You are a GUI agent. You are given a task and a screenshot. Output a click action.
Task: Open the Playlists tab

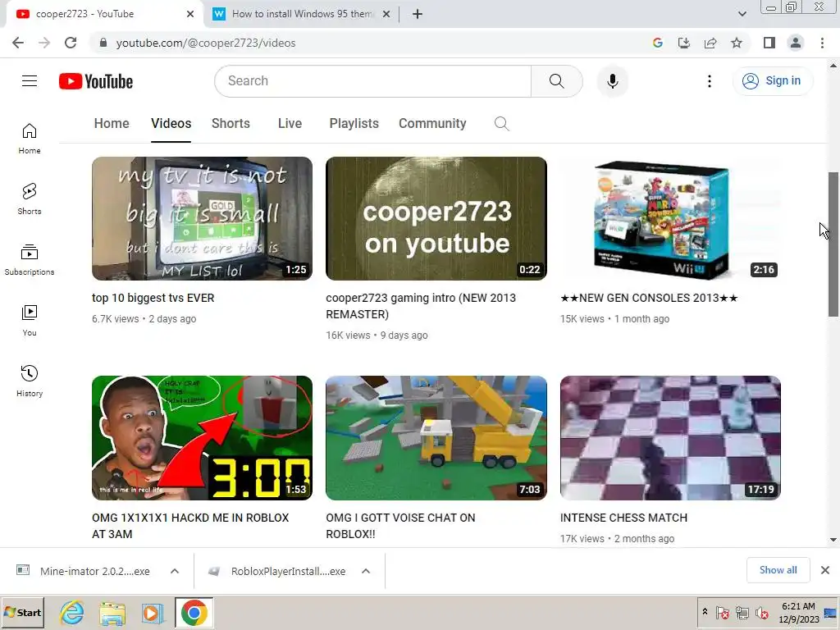point(354,124)
